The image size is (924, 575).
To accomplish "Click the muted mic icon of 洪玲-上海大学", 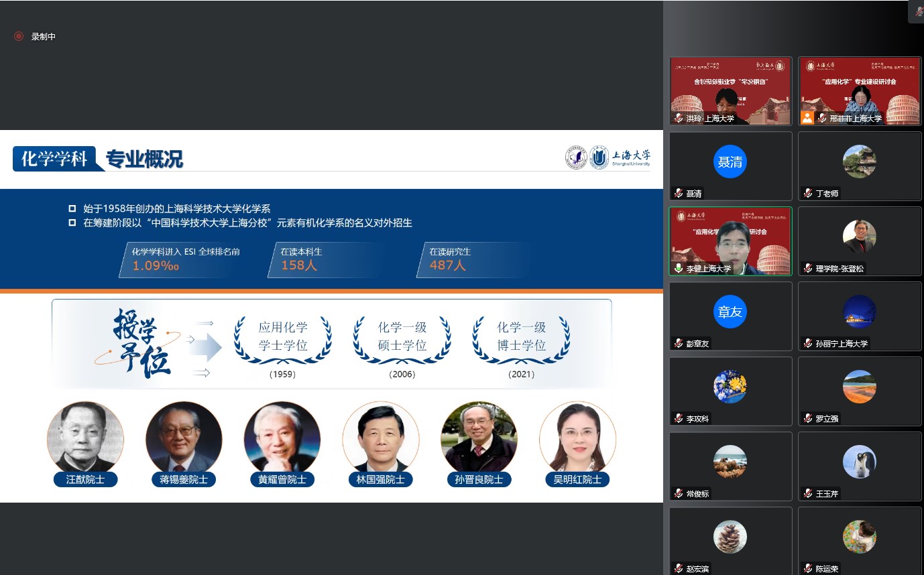I will pos(679,119).
